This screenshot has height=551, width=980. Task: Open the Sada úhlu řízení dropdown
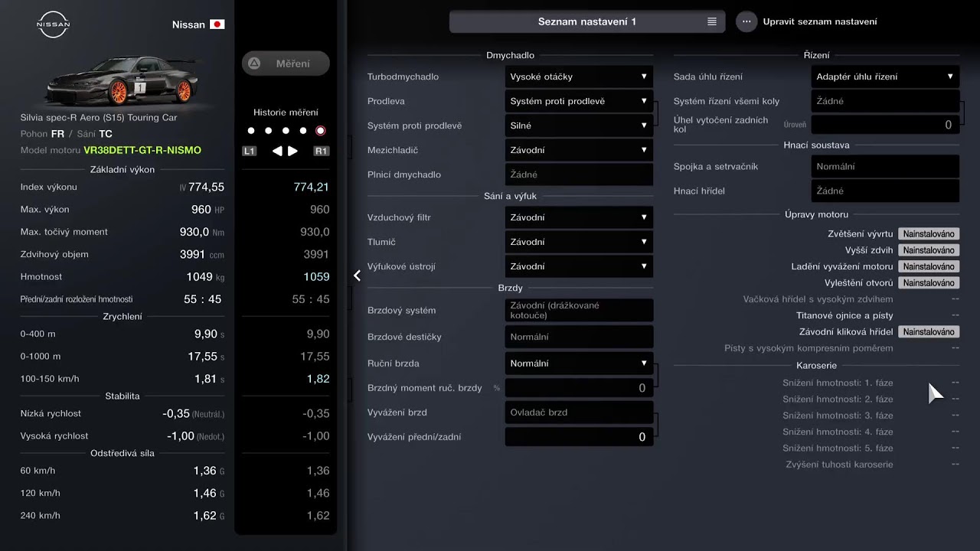(x=885, y=77)
